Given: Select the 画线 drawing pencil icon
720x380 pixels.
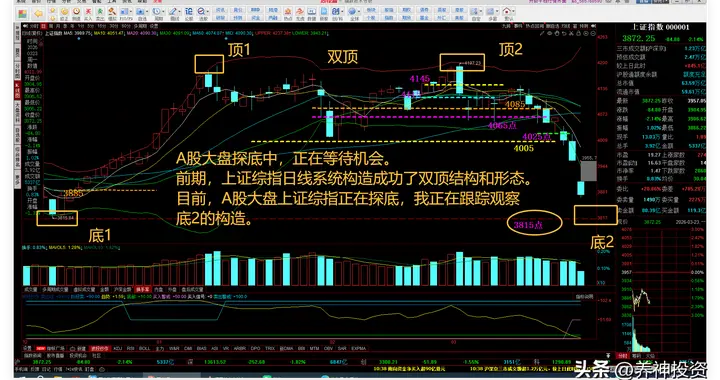Looking at the screenshot, I should [173, 13].
